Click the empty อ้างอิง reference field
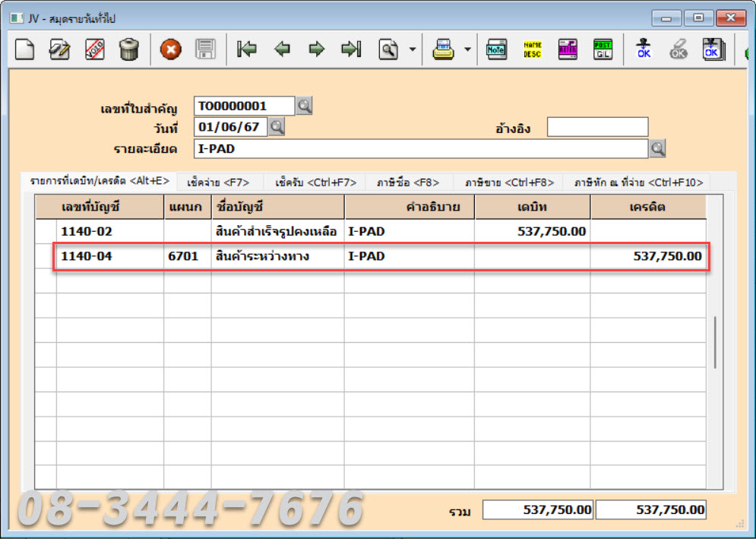This screenshot has height=539, width=756. pos(597,127)
